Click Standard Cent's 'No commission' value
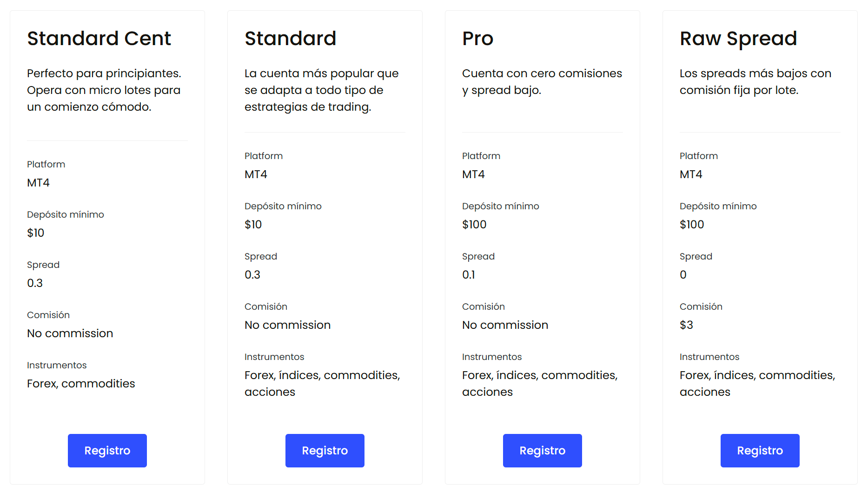Viewport: 868px width, 493px height. tap(70, 333)
